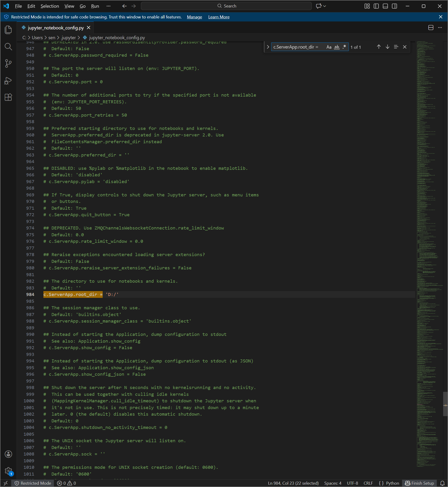This screenshot has width=448, height=487.
Task: Click the notifications bell in status bar
Action: pyautogui.click(x=442, y=483)
